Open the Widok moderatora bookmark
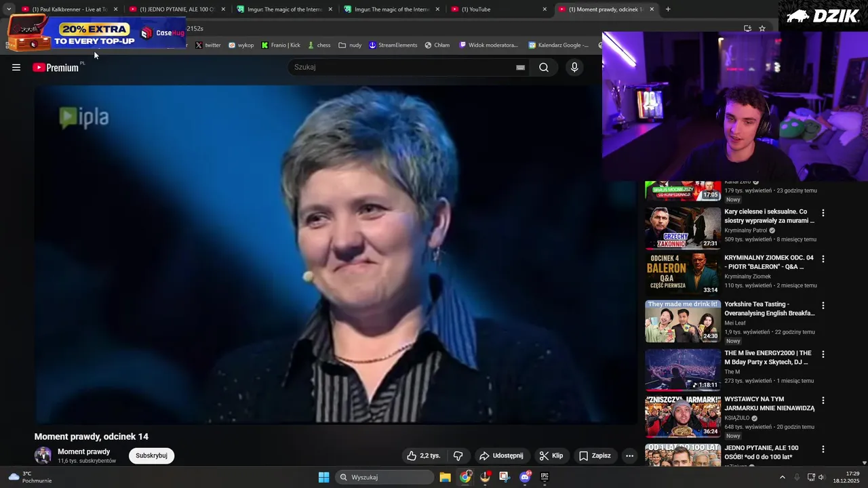The width and height of the screenshot is (868, 488). 488,45
